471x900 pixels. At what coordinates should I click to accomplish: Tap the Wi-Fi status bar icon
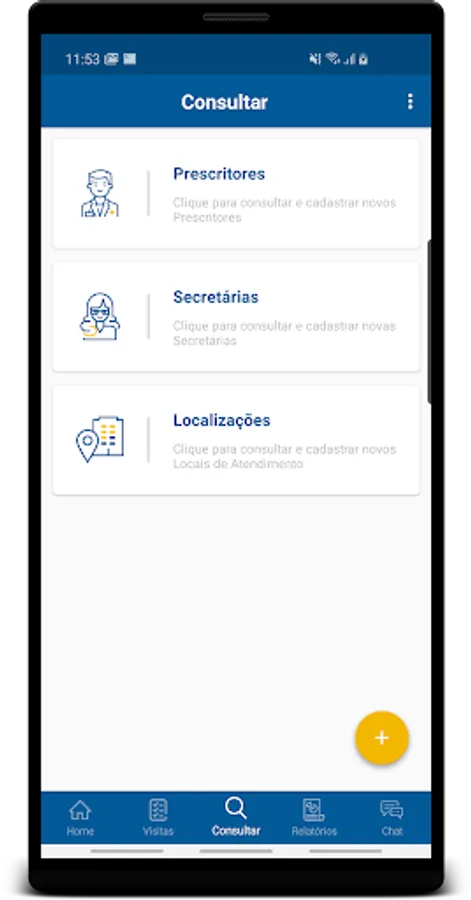tap(332, 59)
